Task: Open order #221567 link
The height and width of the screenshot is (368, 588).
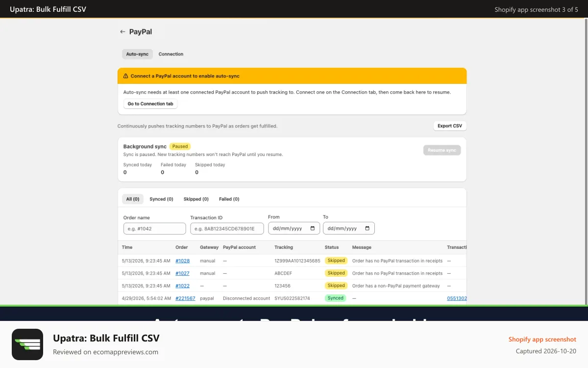Action: (x=185, y=298)
